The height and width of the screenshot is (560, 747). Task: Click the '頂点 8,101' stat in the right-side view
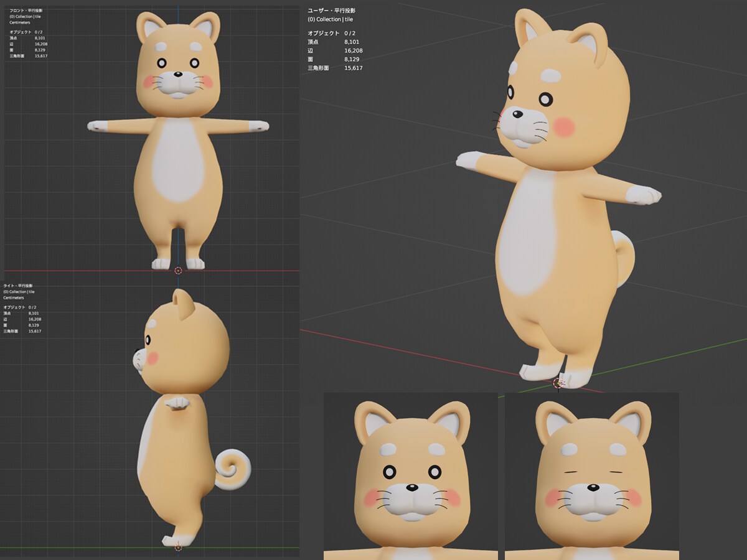pos(21,314)
